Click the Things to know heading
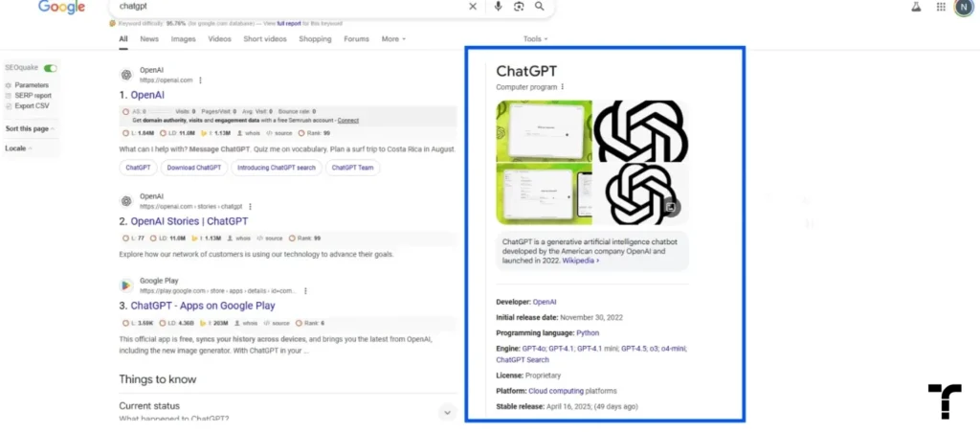 pos(158,379)
